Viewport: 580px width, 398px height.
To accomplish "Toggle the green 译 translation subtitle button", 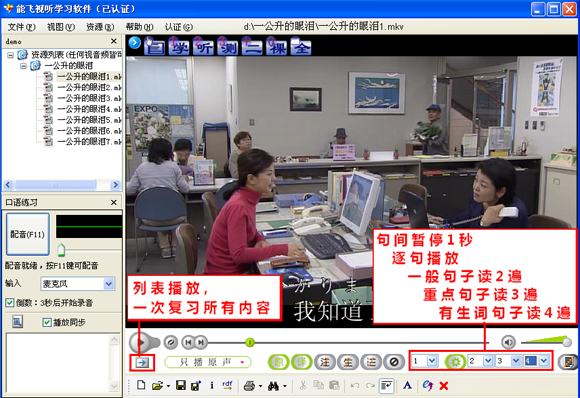I will (301, 362).
